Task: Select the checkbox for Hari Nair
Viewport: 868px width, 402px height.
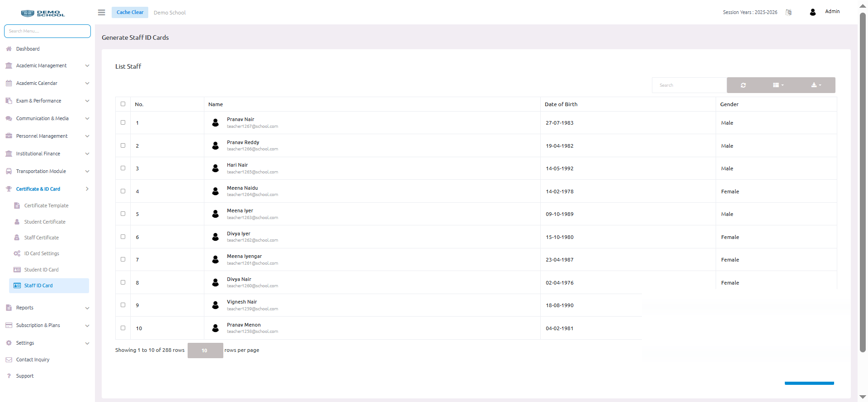Action: 123,168
